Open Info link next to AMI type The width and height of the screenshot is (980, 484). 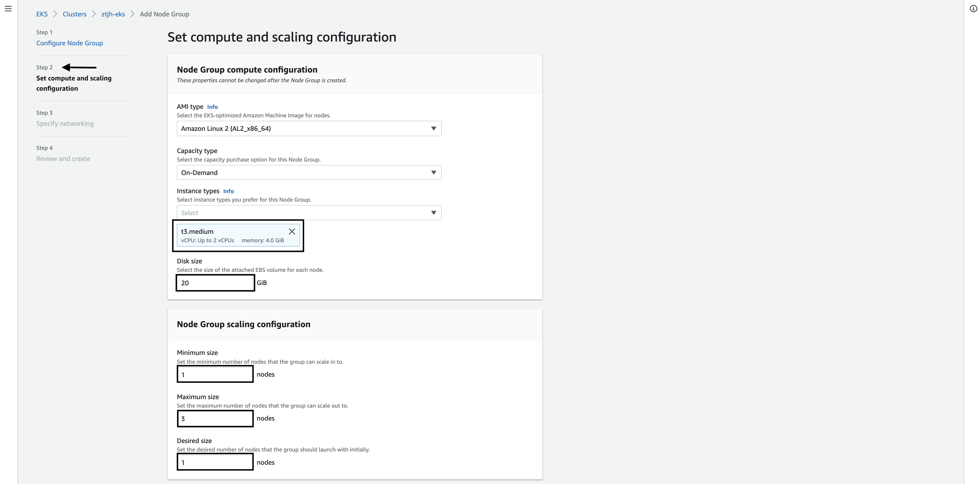point(212,107)
